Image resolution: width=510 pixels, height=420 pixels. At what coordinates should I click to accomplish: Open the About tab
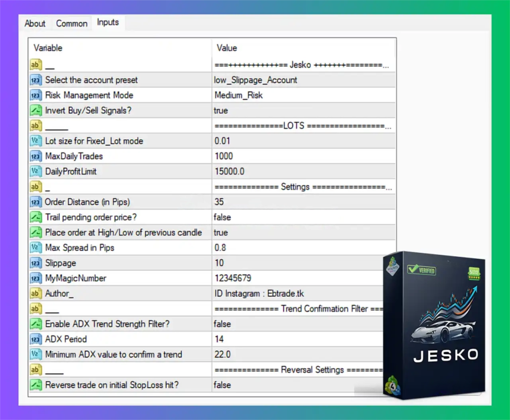click(x=35, y=23)
